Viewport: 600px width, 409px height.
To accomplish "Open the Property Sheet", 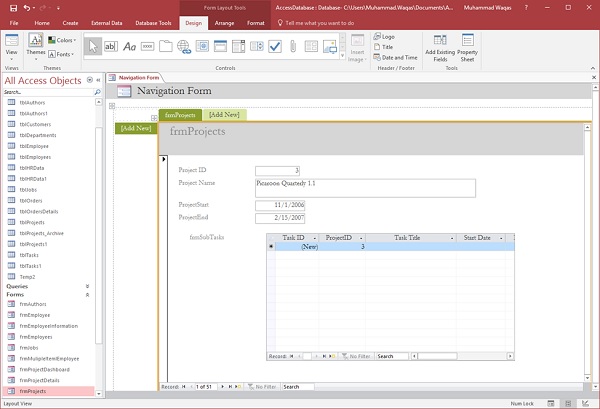I will click(467, 50).
